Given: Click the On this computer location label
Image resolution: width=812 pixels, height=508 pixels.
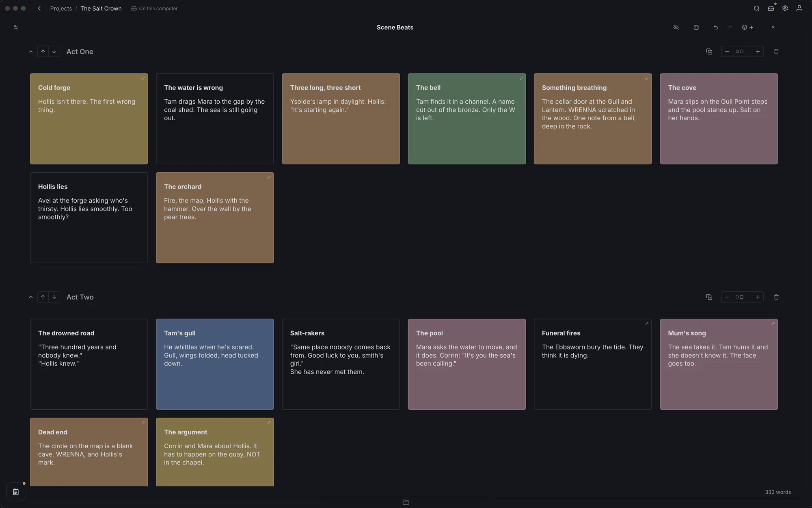Looking at the screenshot, I should [154, 8].
